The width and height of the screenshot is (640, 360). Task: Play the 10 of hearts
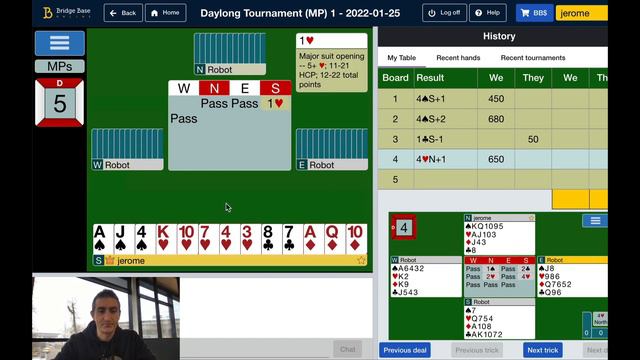[x=187, y=239]
